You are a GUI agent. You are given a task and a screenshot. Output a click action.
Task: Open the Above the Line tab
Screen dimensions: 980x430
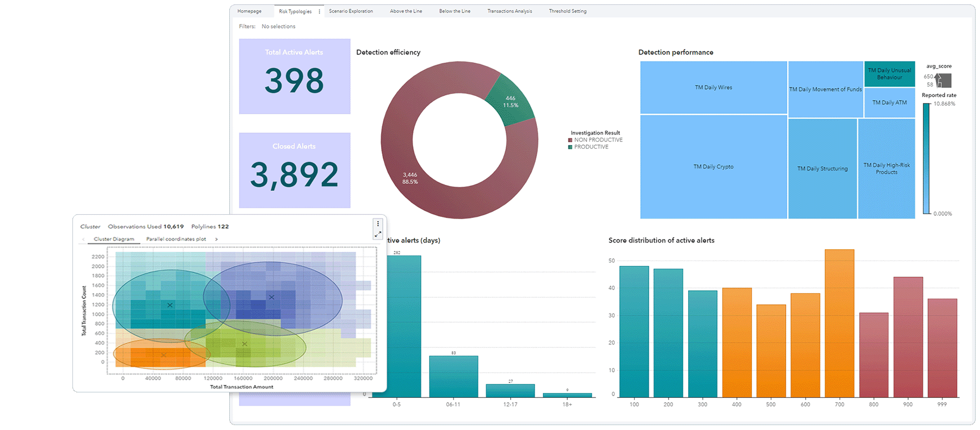(x=406, y=11)
